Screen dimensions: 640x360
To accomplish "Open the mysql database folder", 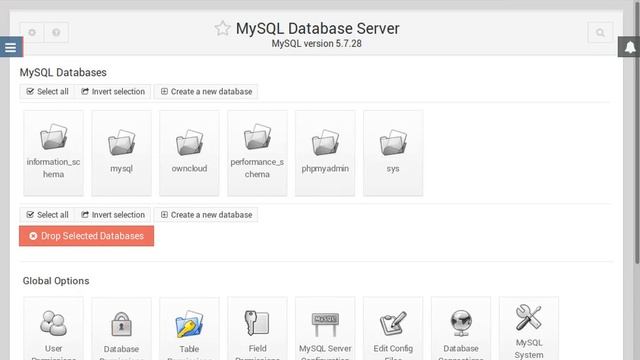I will (121, 153).
